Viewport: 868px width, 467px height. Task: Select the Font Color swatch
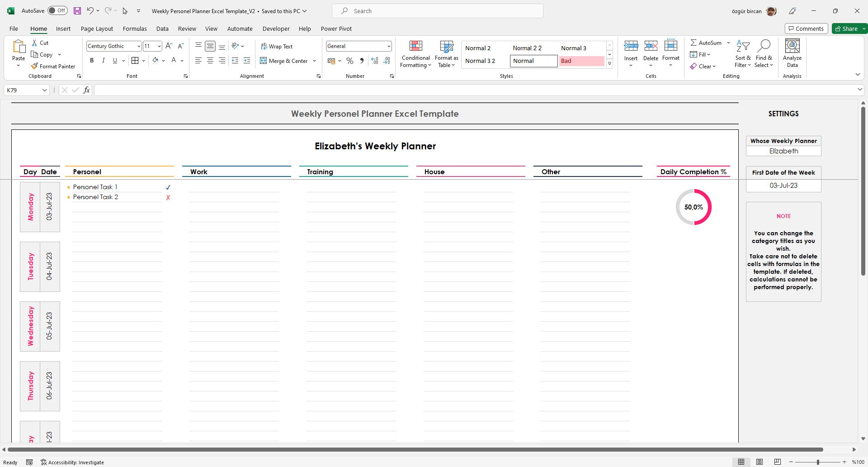click(174, 60)
